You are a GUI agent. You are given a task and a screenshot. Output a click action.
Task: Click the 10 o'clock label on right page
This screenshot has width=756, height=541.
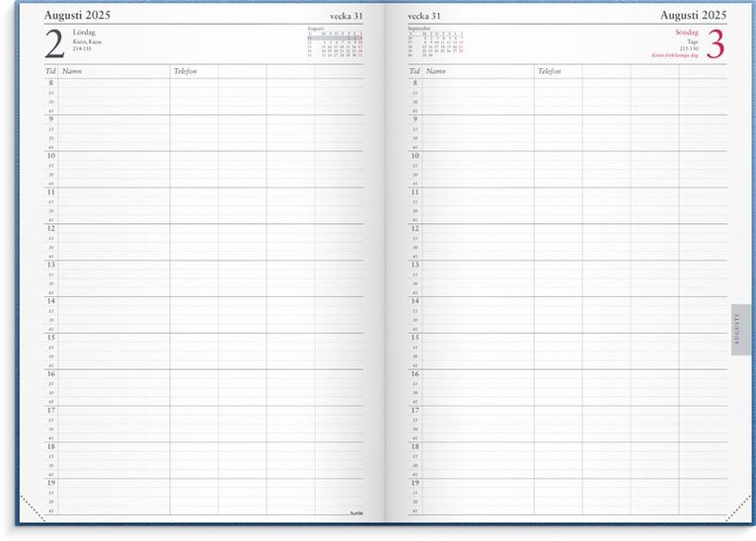click(415, 156)
